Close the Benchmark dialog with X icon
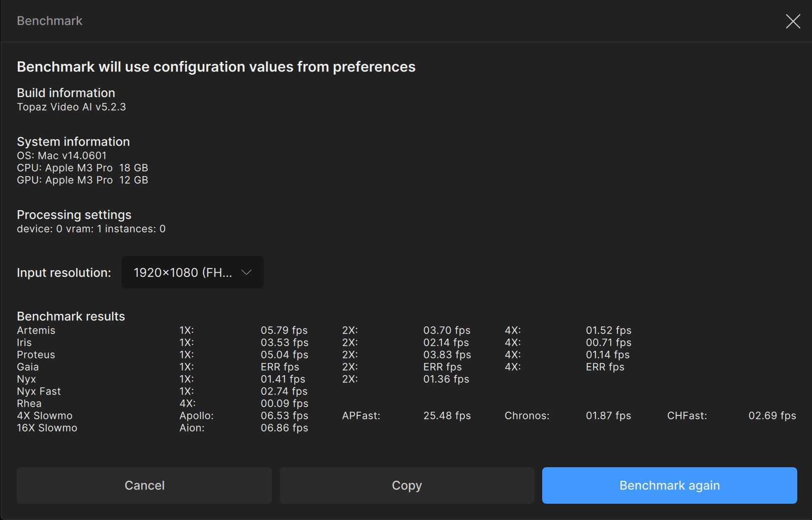This screenshot has height=520, width=812. (793, 21)
